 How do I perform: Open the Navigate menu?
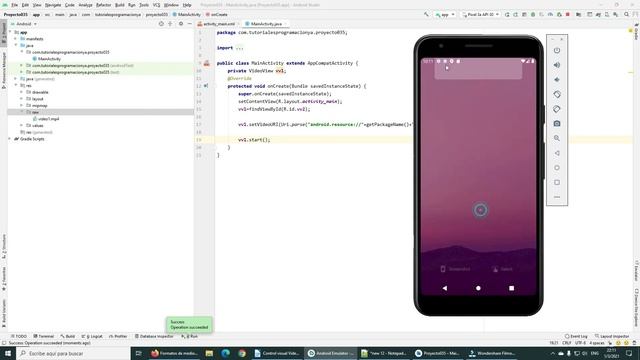pyautogui.click(x=53, y=5)
